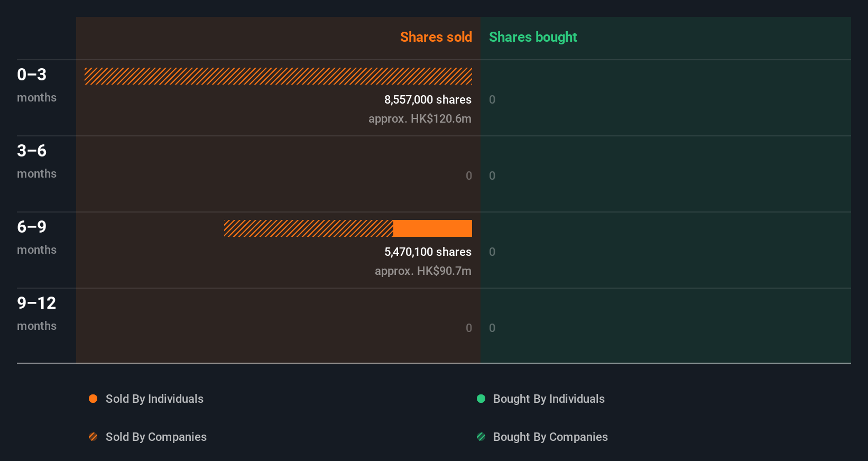The width and height of the screenshot is (868, 461).
Task: Click the shares bought zero in 0–3 months row
Action: [492, 99]
